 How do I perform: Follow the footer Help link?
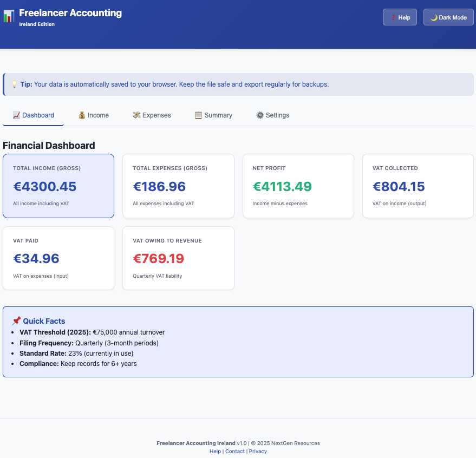[215, 452]
